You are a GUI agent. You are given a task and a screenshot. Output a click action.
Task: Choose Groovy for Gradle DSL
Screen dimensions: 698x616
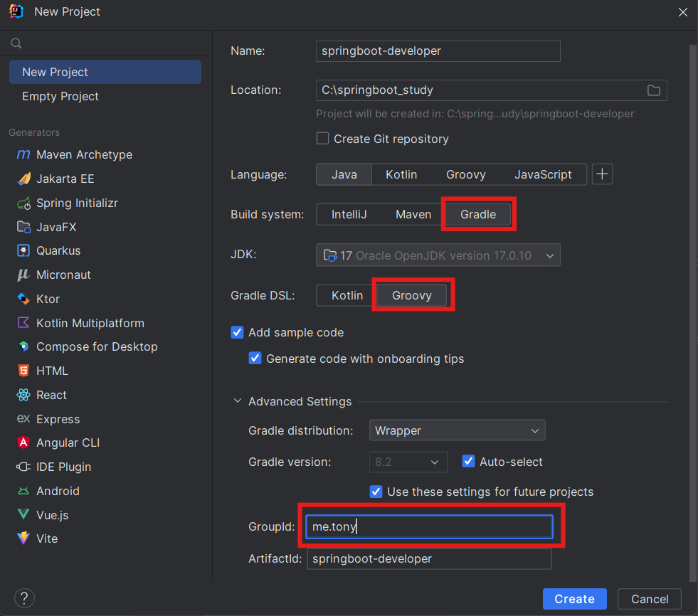pyautogui.click(x=412, y=295)
